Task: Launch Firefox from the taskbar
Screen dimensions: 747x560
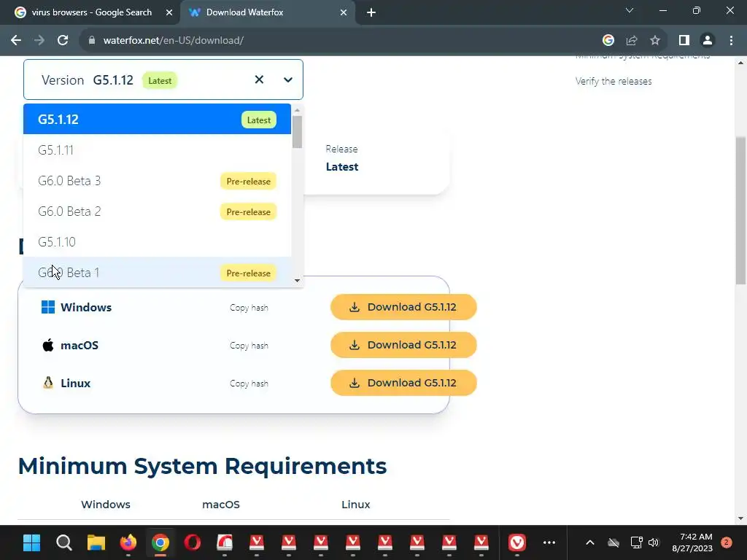Action: tap(128, 542)
